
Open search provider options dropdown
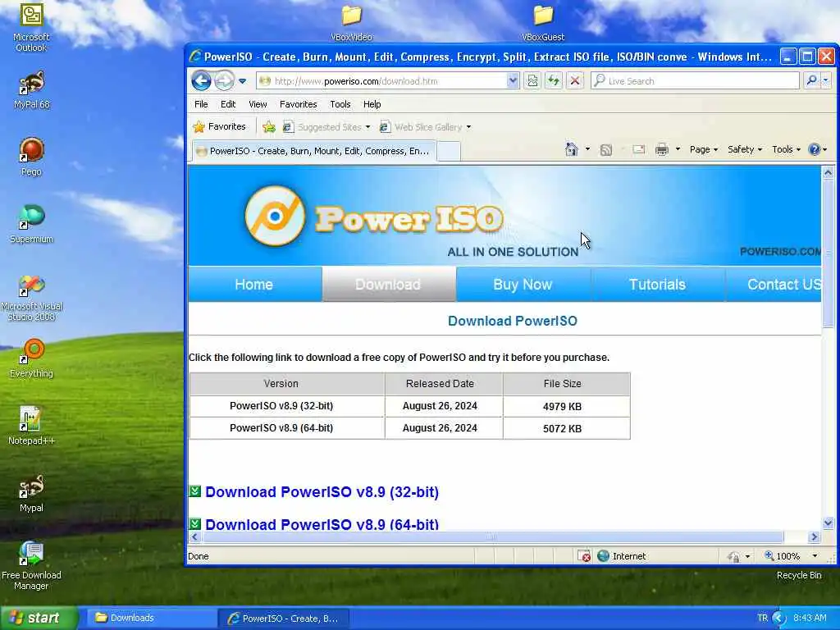(825, 81)
